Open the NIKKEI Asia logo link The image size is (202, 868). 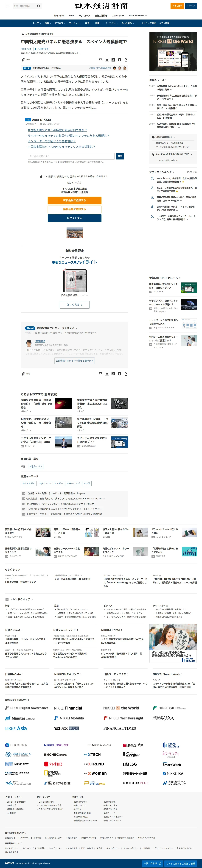pyautogui.click(x=16, y=728)
